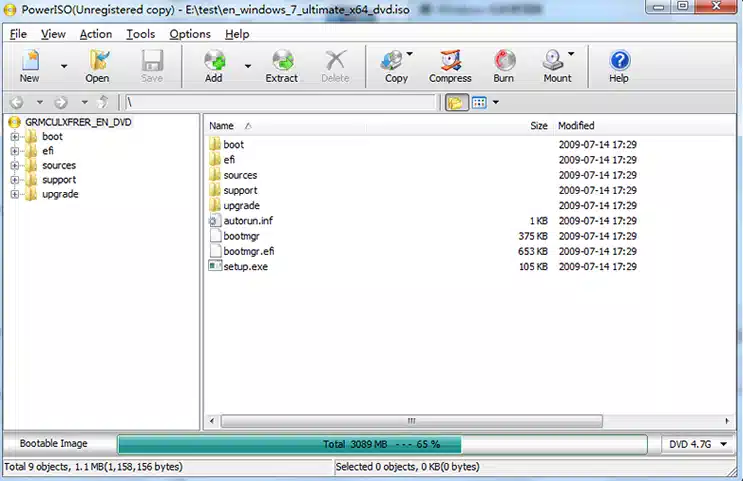This screenshot has height=481, width=743.
Task: Select the support folder in file list
Action: [240, 190]
